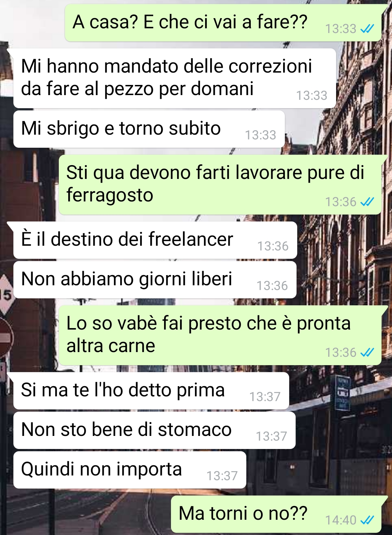Tap the 13:36 timestamp beside 'È il destino dei freelancer'
392x535 pixels.
273,246
